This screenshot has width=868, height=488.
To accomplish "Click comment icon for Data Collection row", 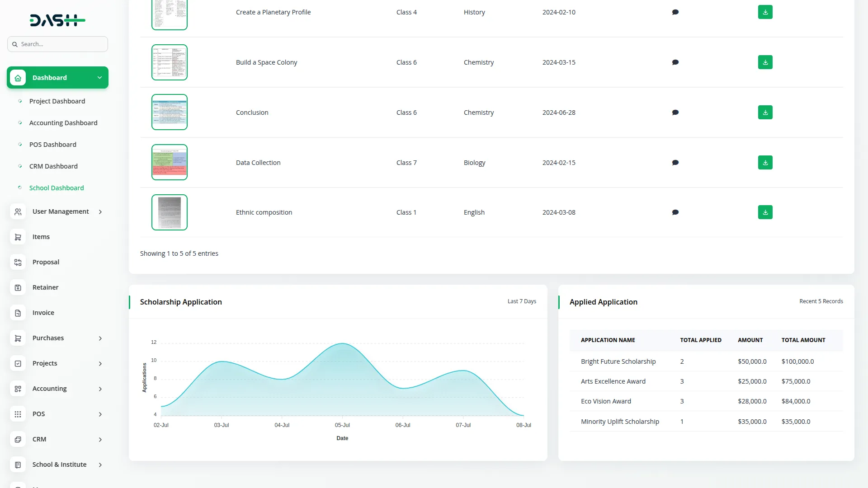I will tap(675, 163).
